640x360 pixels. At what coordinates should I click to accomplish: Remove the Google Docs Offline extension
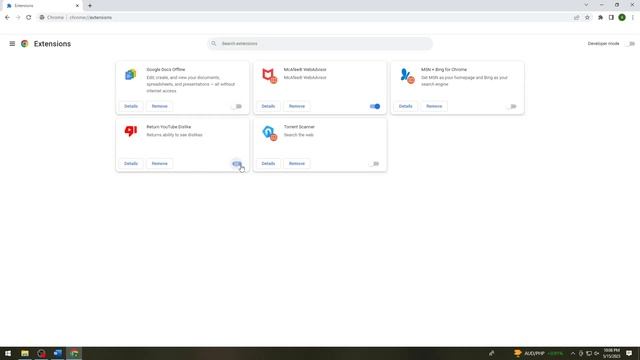pyautogui.click(x=160, y=106)
